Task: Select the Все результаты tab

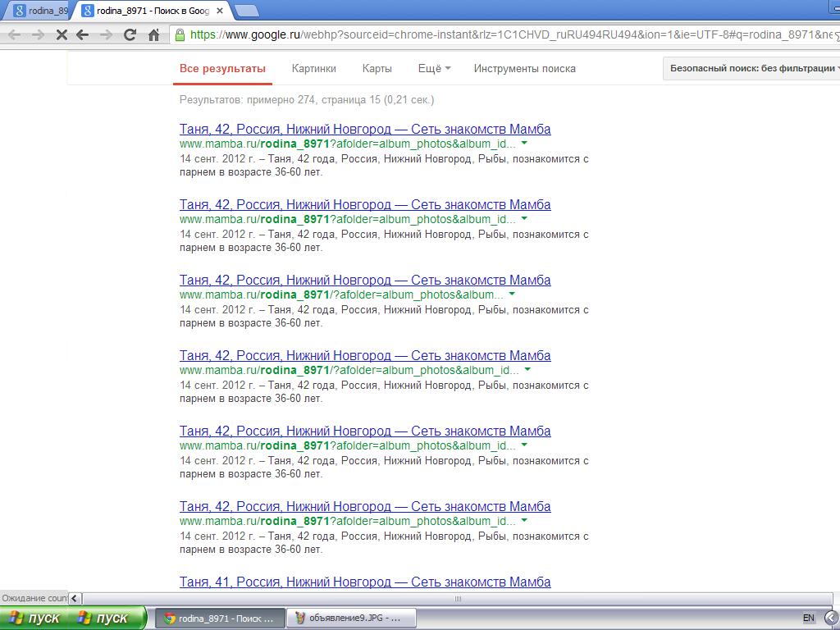Action: 222,69
